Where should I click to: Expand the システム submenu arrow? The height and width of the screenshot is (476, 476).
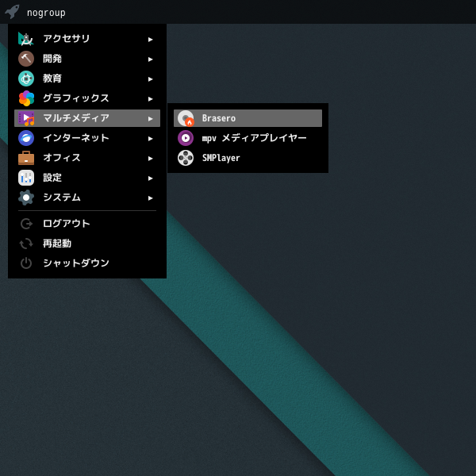150,198
